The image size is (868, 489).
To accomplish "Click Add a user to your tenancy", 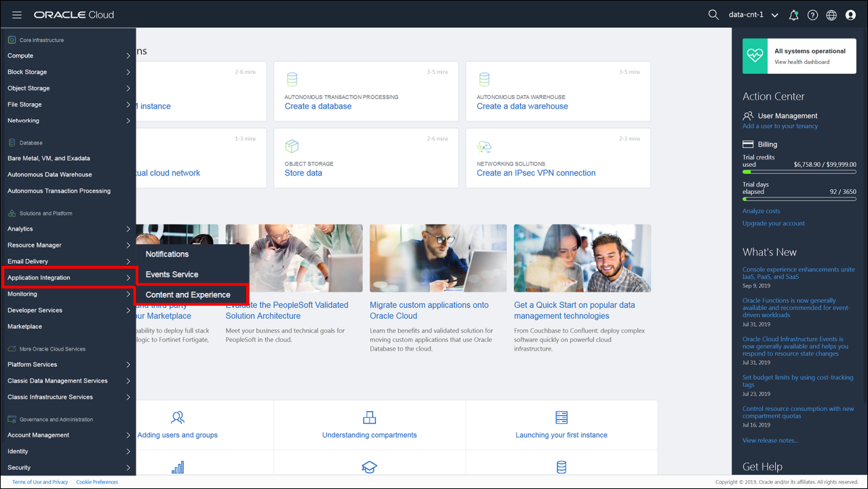I will 780,126.
